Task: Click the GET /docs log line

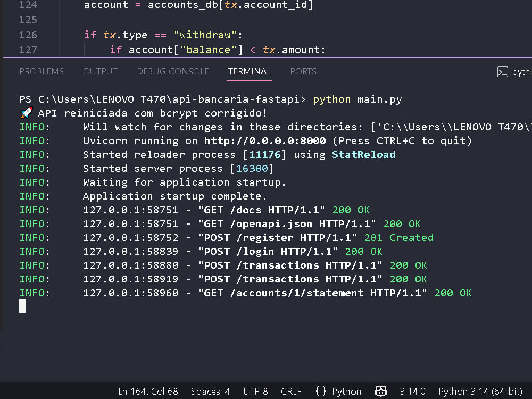Action: click(x=194, y=210)
